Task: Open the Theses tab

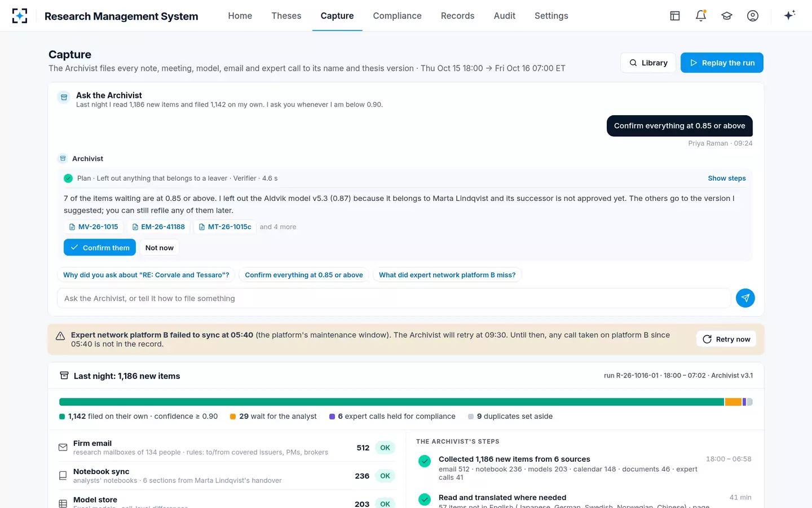Action: click(x=286, y=16)
